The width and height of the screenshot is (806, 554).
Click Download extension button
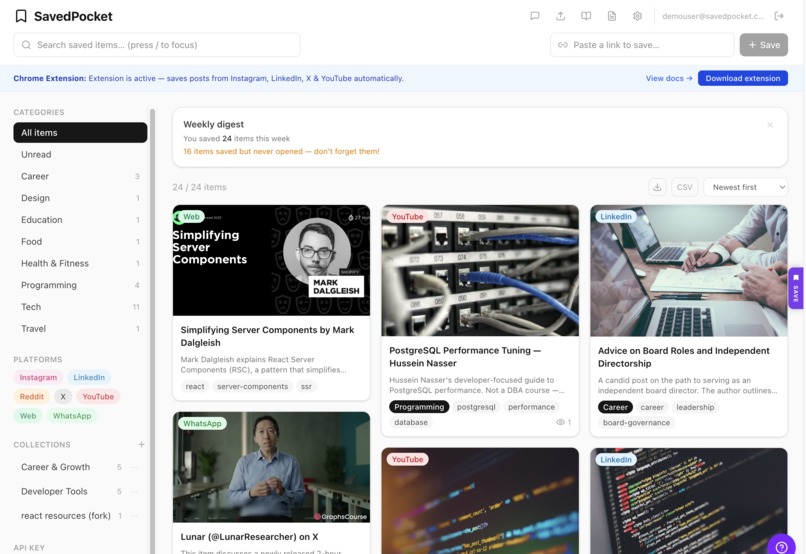click(742, 78)
